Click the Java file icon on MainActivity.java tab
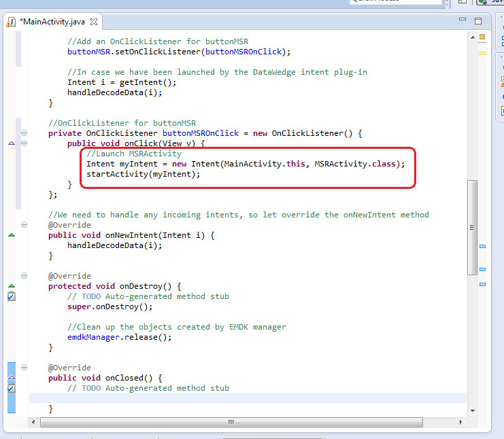 [11, 21]
